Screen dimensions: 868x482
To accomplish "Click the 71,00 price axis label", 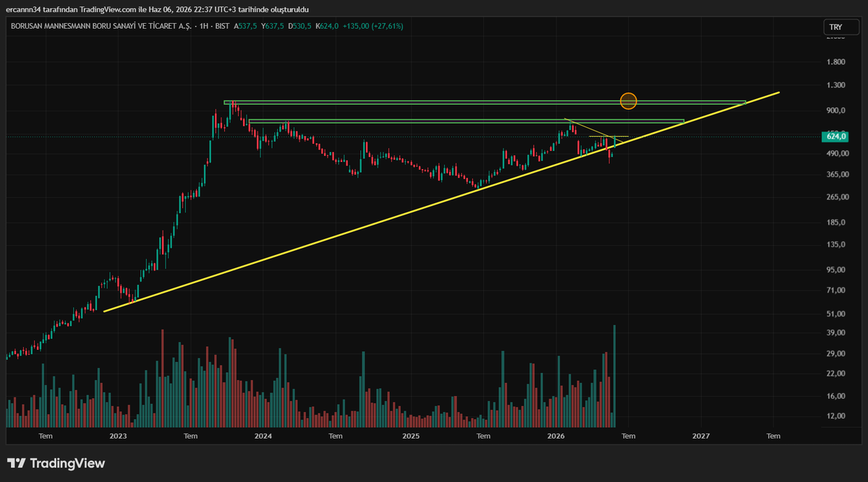I will (835, 290).
